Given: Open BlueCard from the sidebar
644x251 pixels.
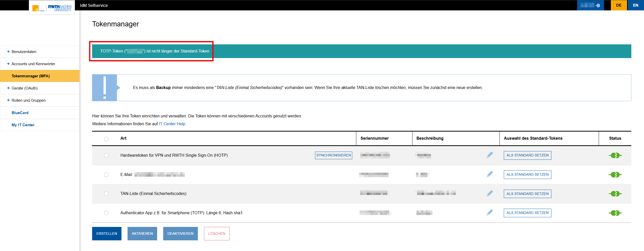Looking at the screenshot, I should (20, 113).
